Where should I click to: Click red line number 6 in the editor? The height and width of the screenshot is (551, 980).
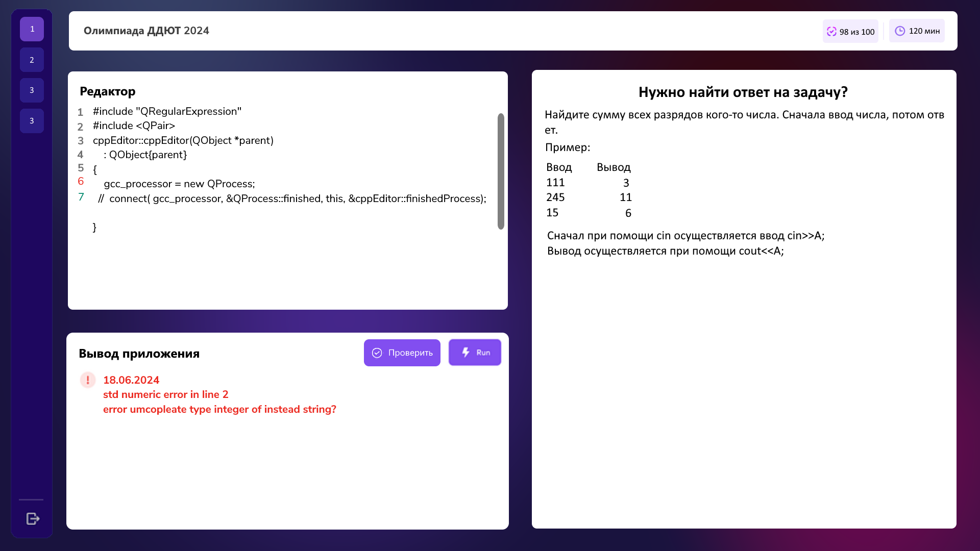(81, 182)
